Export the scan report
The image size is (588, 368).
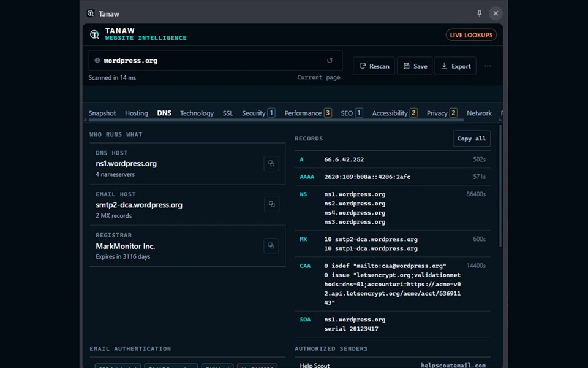tap(455, 66)
